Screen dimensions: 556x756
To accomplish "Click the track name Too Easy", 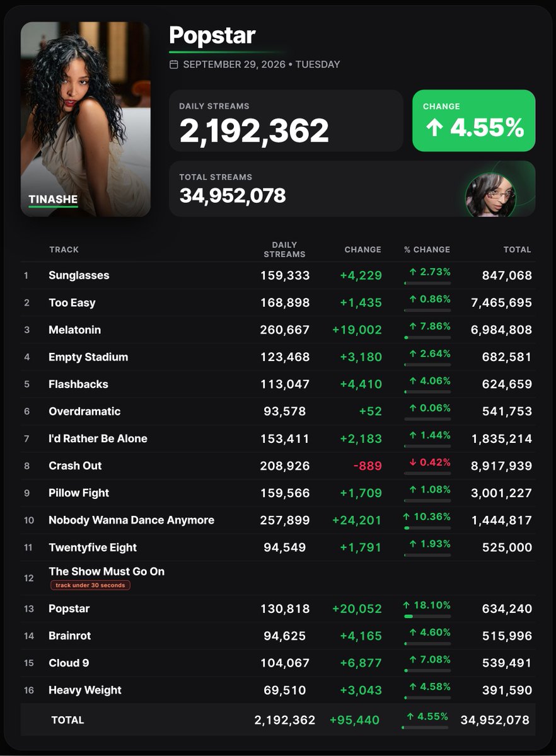I will 72,302.
